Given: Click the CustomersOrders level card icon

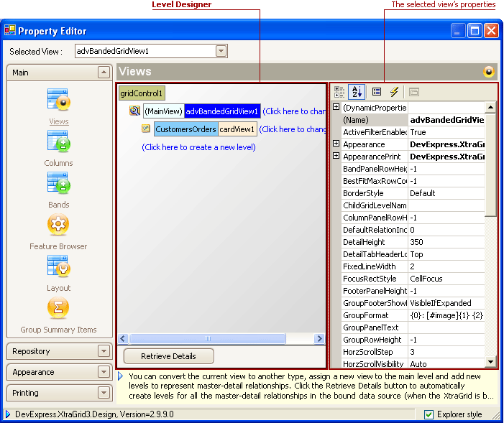Looking at the screenshot, I should point(146,129).
